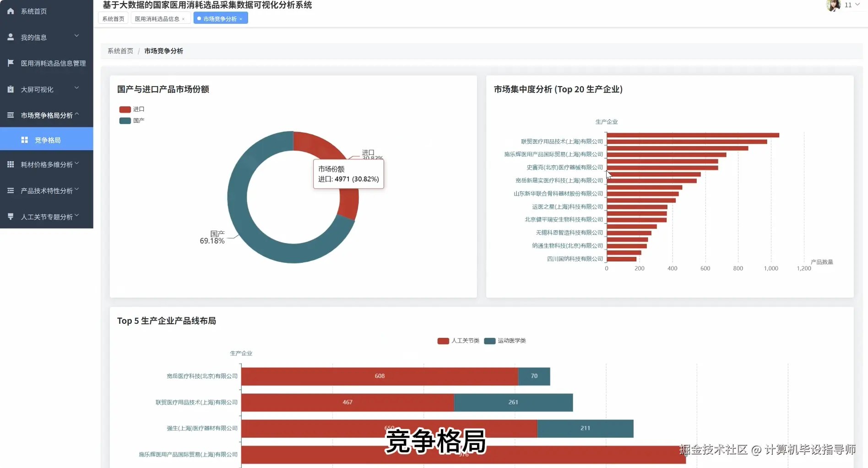868x468 pixels.
Task: Click the table grid icon for 耗材价格多维分析
Action: [x=11, y=164]
